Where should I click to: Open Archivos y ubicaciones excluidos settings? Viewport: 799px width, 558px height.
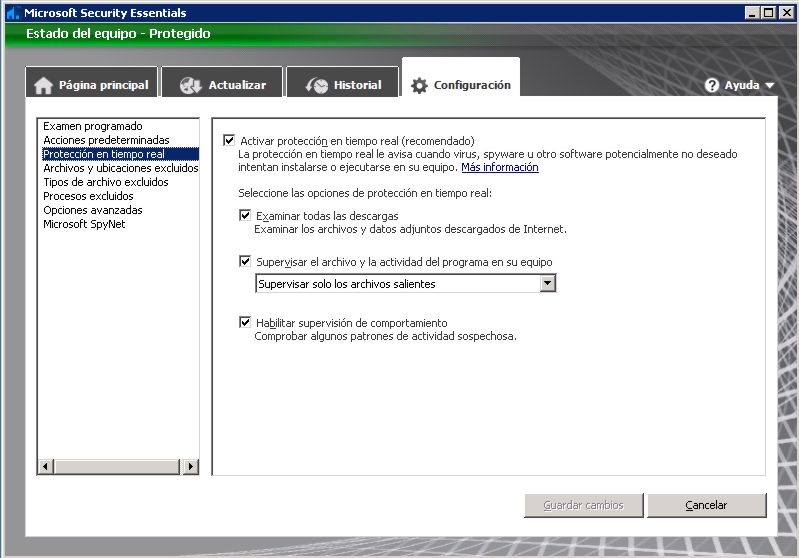click(x=121, y=168)
